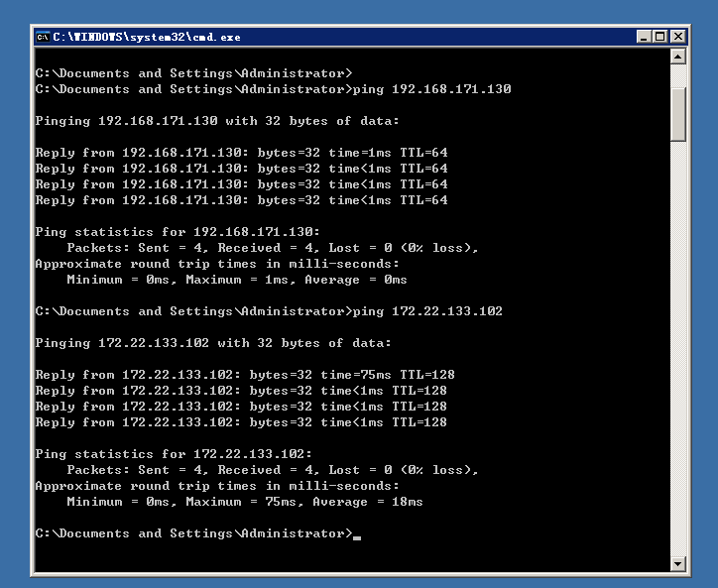Click reply line with time=75ms TTL=128

[x=245, y=375]
